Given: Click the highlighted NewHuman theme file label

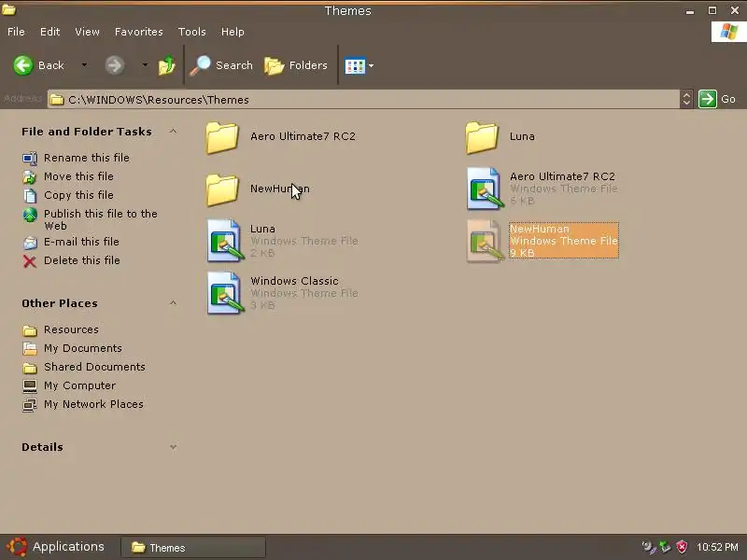Looking at the screenshot, I should (x=564, y=241).
